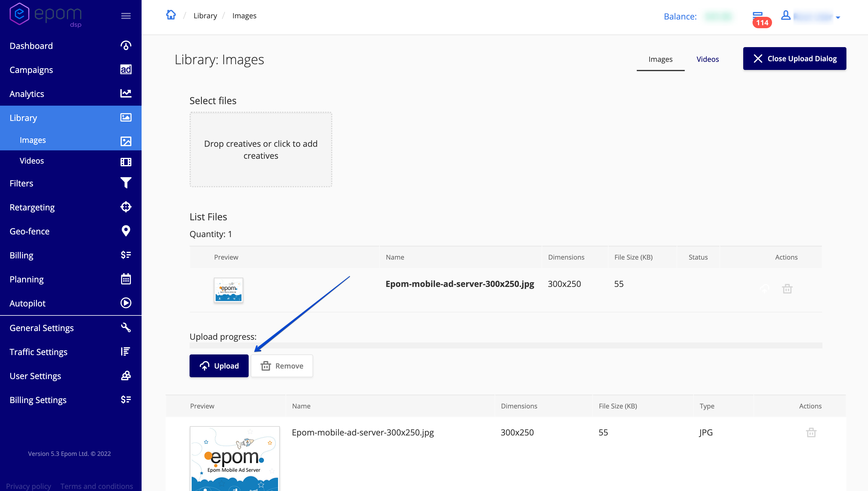Collapse the Library sidebar section

click(24, 118)
